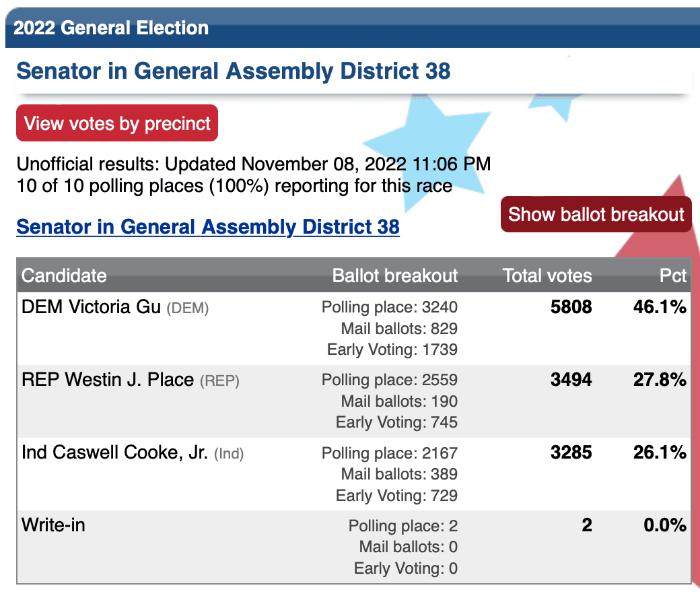Open the Senator in General Assembly District 38 link
Screen dimensions: 700x598
click(x=208, y=226)
